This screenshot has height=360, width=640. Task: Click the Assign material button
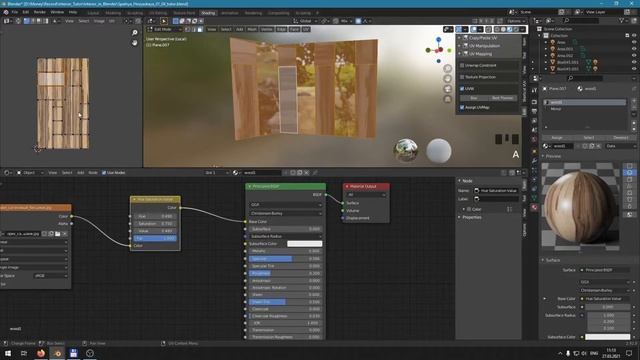pyautogui.click(x=557, y=138)
